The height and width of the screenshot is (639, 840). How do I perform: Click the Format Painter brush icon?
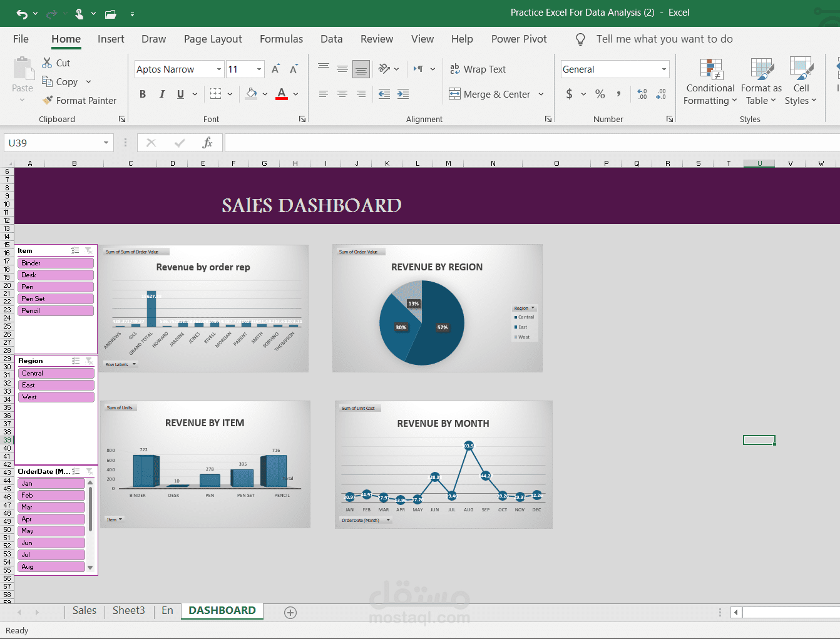47,100
